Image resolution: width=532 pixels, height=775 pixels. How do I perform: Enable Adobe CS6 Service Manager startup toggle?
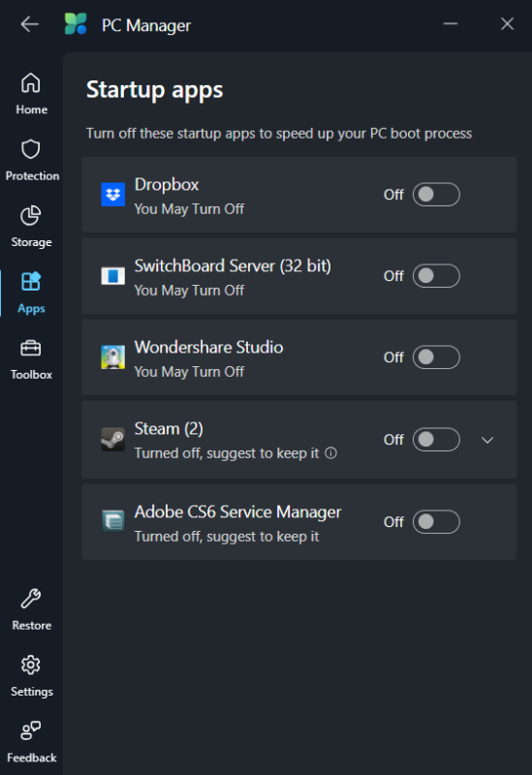coord(436,521)
